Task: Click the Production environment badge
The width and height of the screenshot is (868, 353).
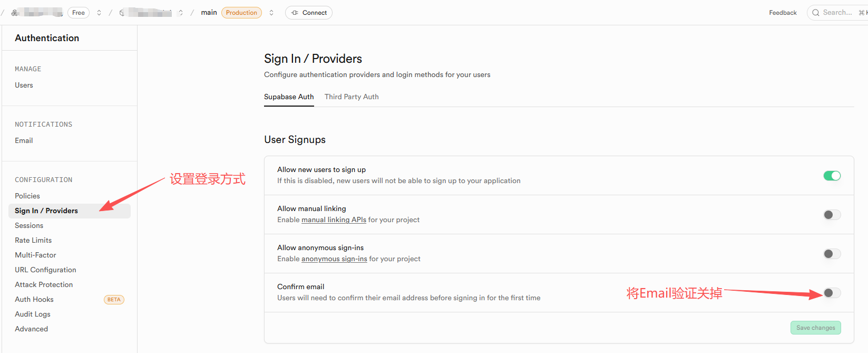Action: (x=241, y=13)
